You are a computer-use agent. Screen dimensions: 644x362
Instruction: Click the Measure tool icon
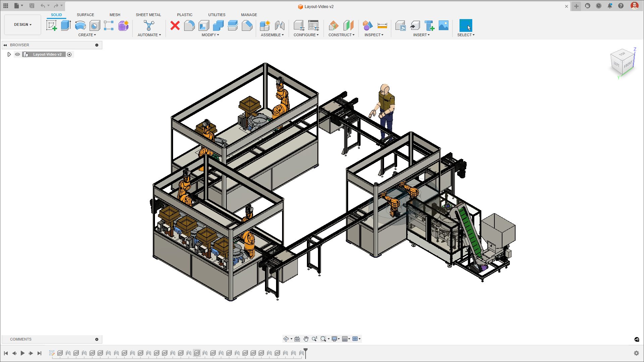point(382,25)
